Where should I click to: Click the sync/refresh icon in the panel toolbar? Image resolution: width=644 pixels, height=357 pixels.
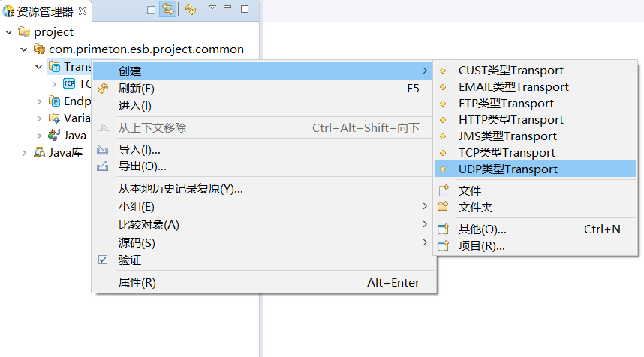191,10
